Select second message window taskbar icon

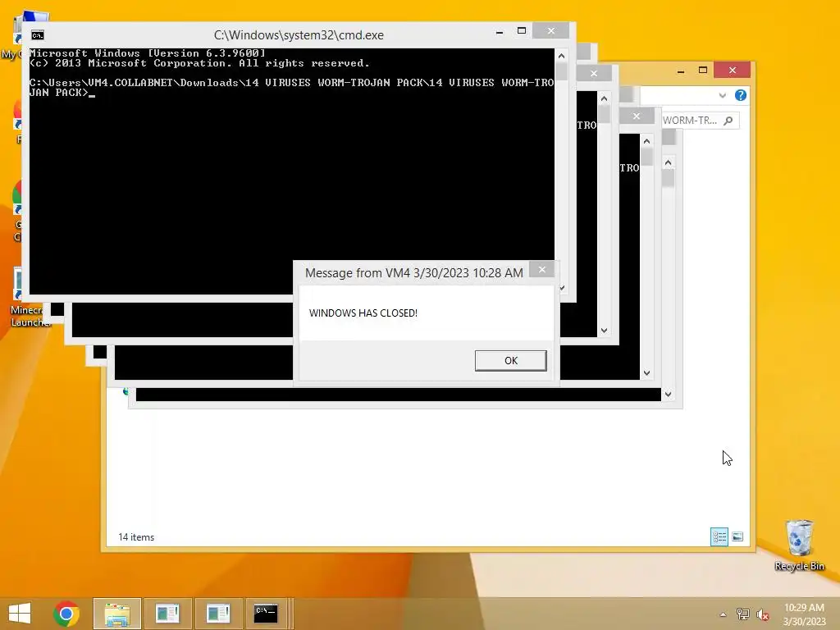[218, 614]
